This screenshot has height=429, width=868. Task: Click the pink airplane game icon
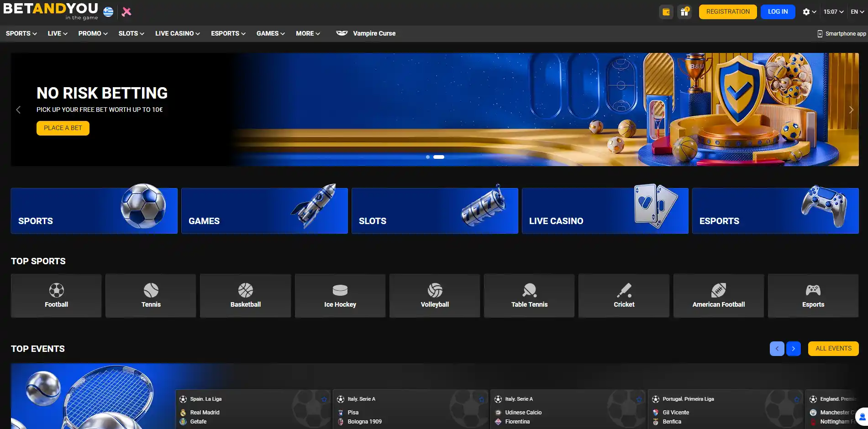click(x=126, y=12)
